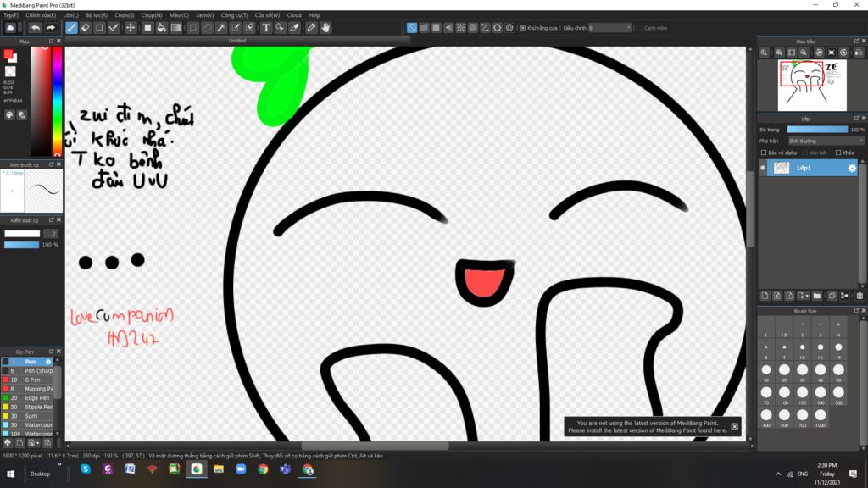
Task: Delete layer with the trash icon
Action: point(860,296)
